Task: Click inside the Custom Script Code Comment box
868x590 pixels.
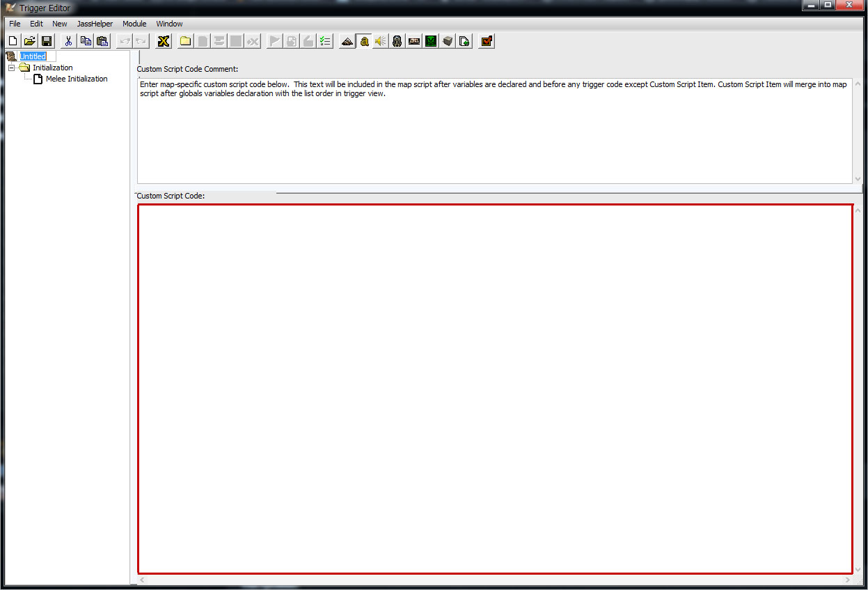Action: click(494, 130)
